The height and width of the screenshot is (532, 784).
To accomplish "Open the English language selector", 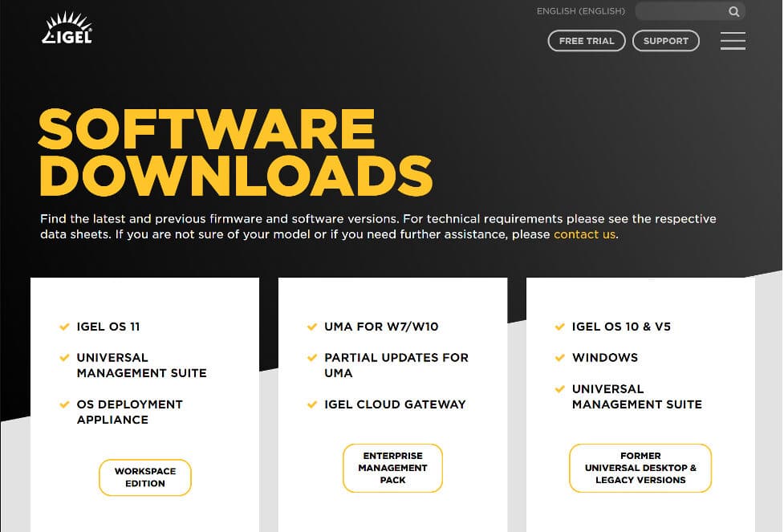I will (580, 11).
